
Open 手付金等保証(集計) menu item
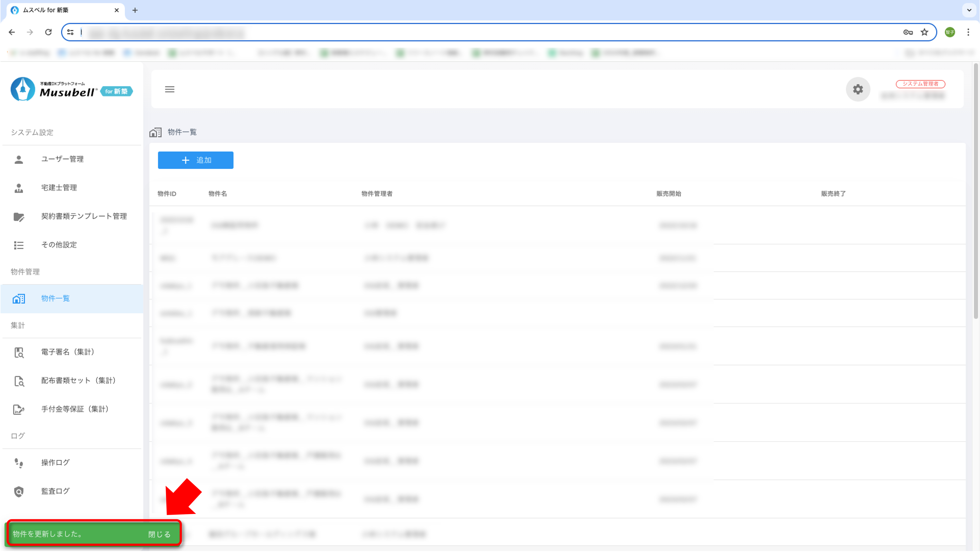click(x=75, y=409)
